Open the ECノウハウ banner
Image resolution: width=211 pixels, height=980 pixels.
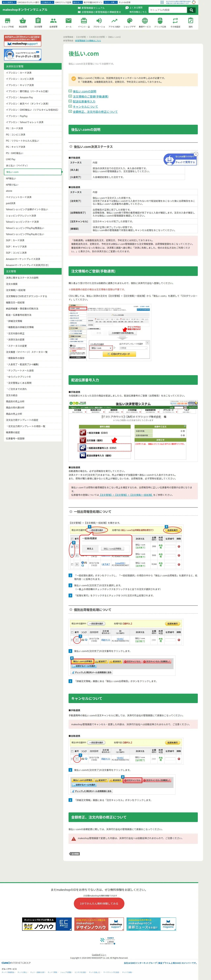[x=47, y=924]
